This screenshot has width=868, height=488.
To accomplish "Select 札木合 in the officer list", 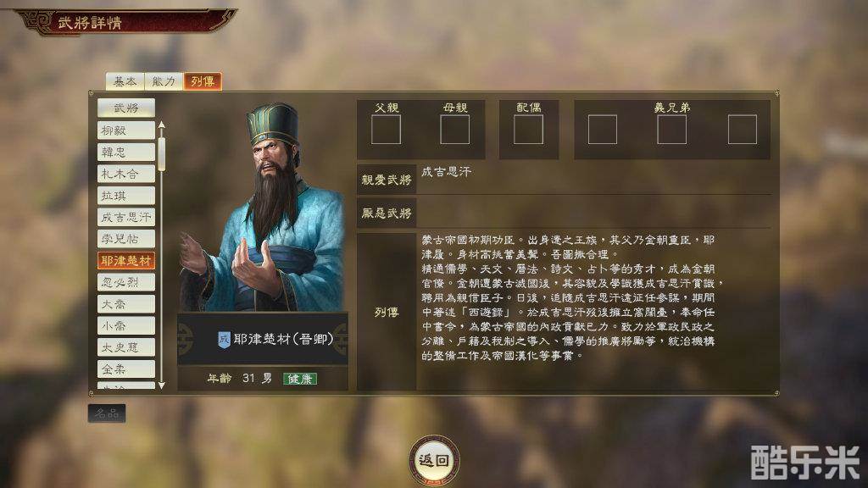I will [x=126, y=174].
